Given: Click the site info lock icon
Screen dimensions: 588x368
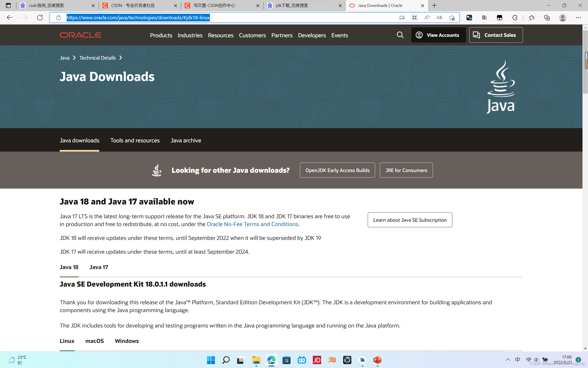Looking at the screenshot, I should click(x=58, y=17).
